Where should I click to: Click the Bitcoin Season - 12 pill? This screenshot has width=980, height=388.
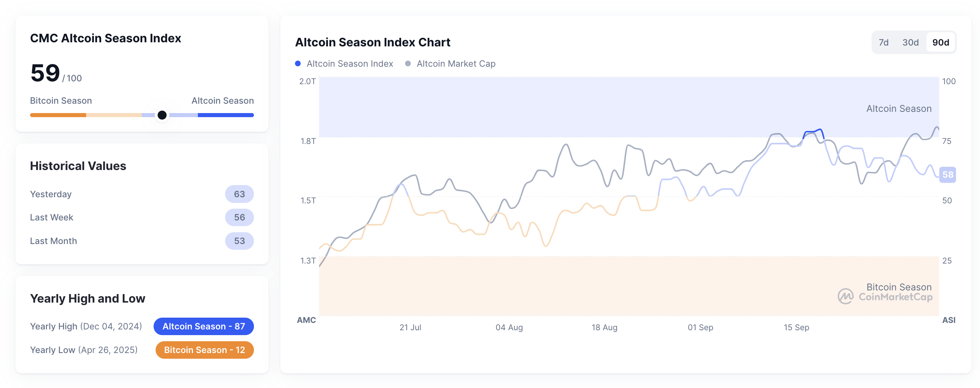point(204,350)
